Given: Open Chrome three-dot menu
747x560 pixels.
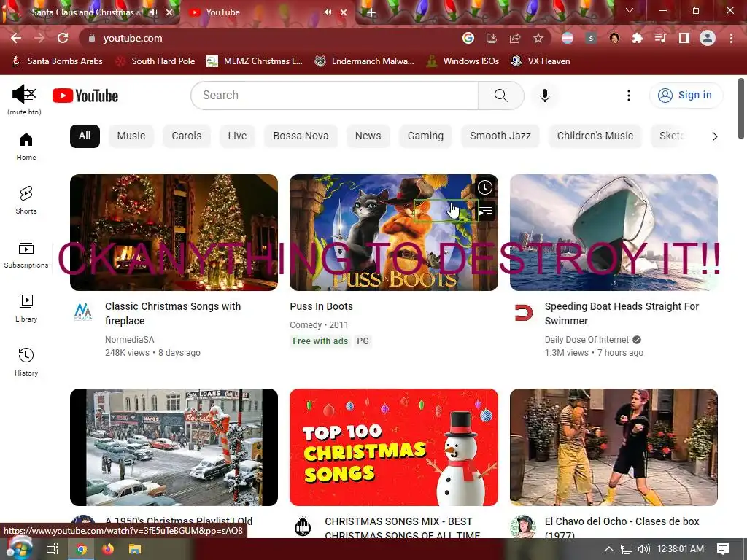Looking at the screenshot, I should coord(731,38).
